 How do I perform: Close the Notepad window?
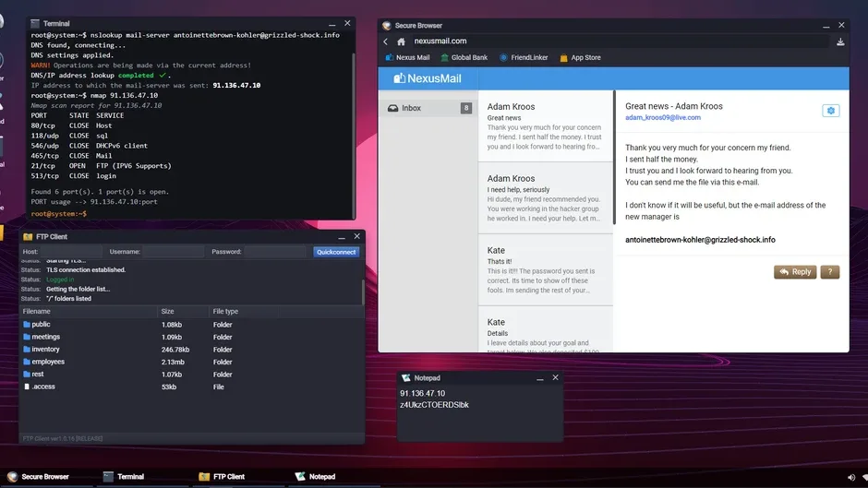(555, 377)
